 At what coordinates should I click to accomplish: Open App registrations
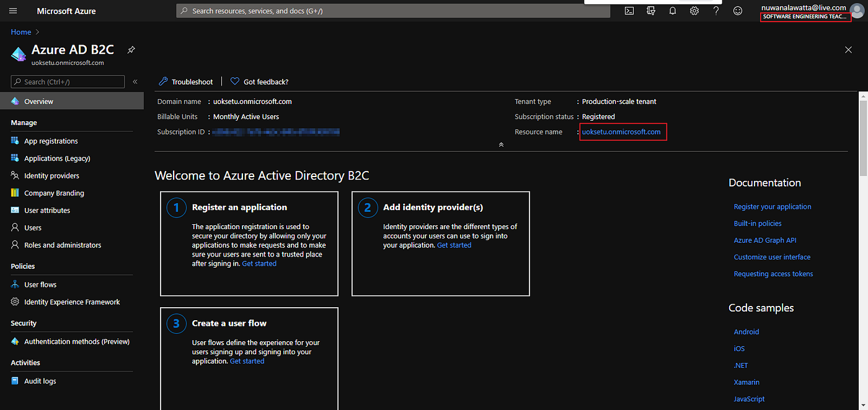pos(51,141)
